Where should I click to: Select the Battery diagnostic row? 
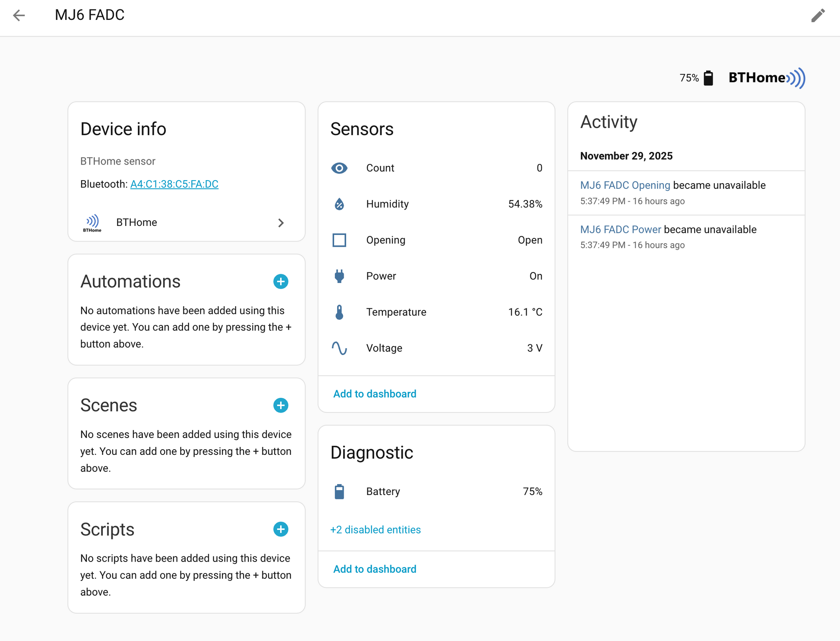click(436, 492)
